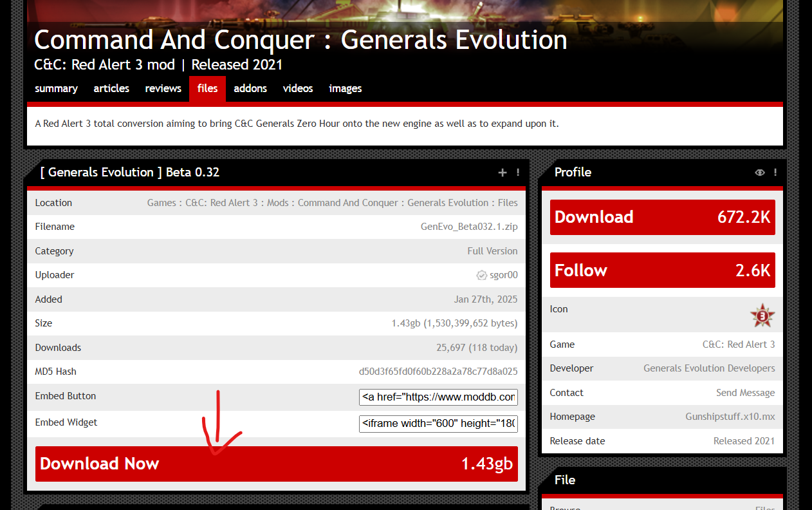Open the articles tab
Image resolution: width=812 pixels, height=510 pixels.
tap(111, 89)
